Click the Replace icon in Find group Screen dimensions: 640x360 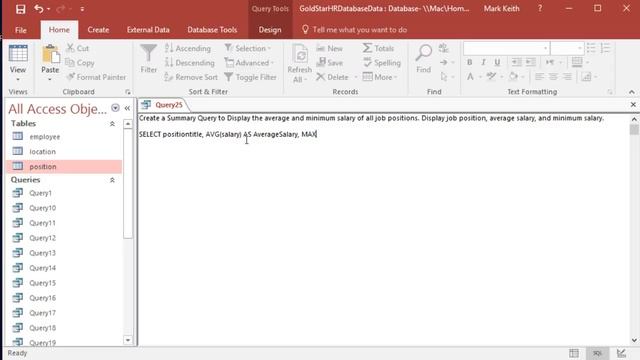coord(444,48)
